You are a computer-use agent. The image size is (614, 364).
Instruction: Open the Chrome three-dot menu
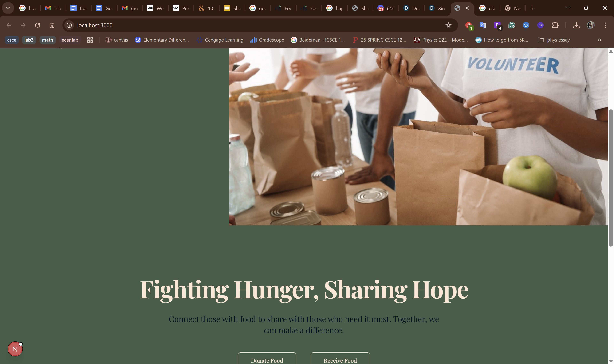605,25
